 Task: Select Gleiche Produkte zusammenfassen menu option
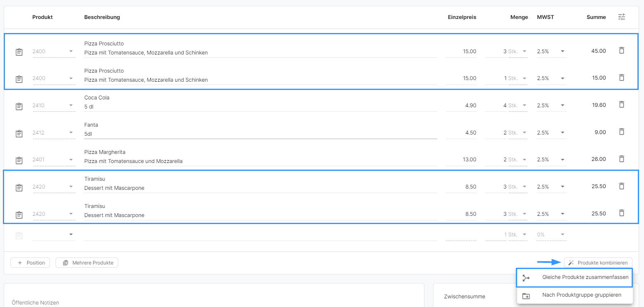coord(574,278)
